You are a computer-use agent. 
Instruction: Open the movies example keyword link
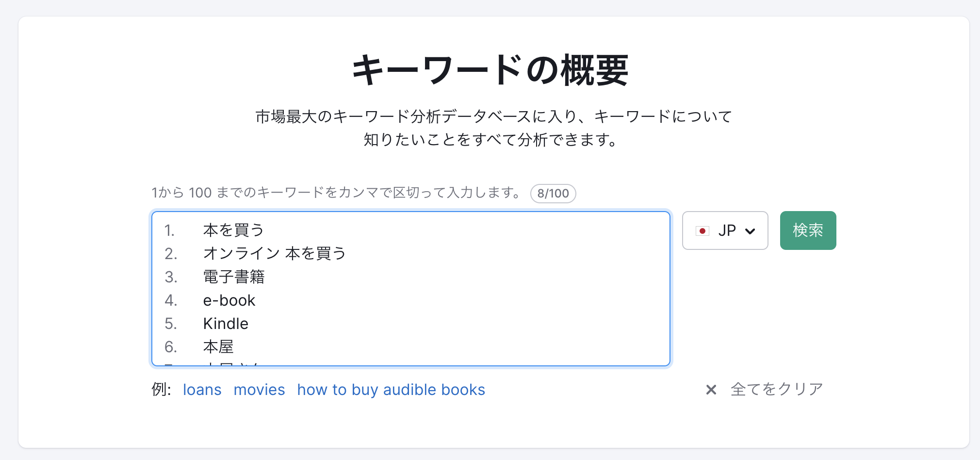click(259, 389)
